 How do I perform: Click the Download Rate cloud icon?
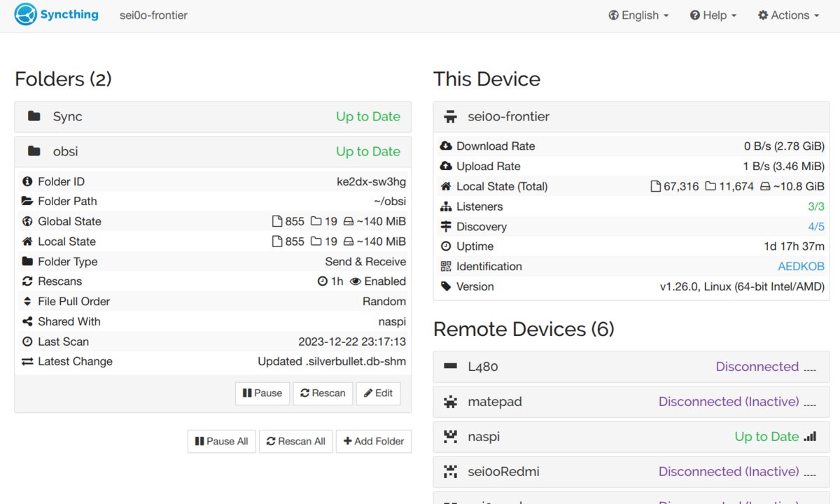pos(446,146)
